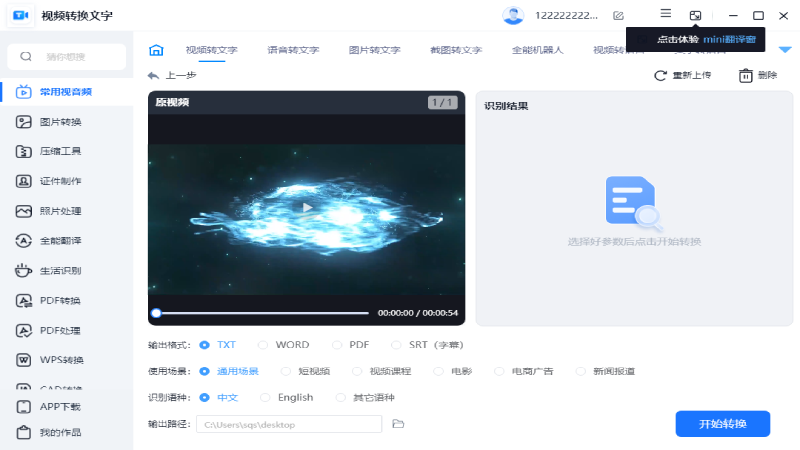Click the 开始转换 button

(722, 424)
